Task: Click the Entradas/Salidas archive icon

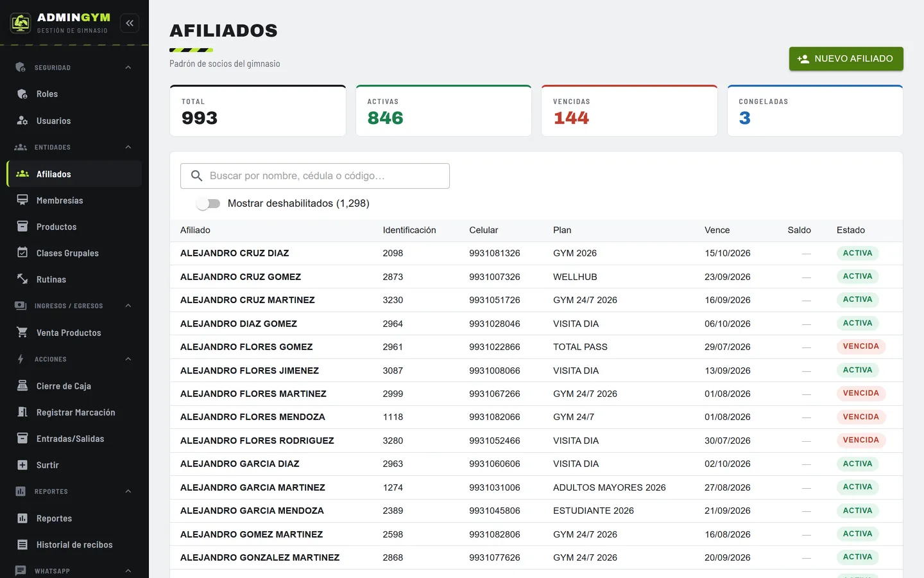Action: point(22,439)
